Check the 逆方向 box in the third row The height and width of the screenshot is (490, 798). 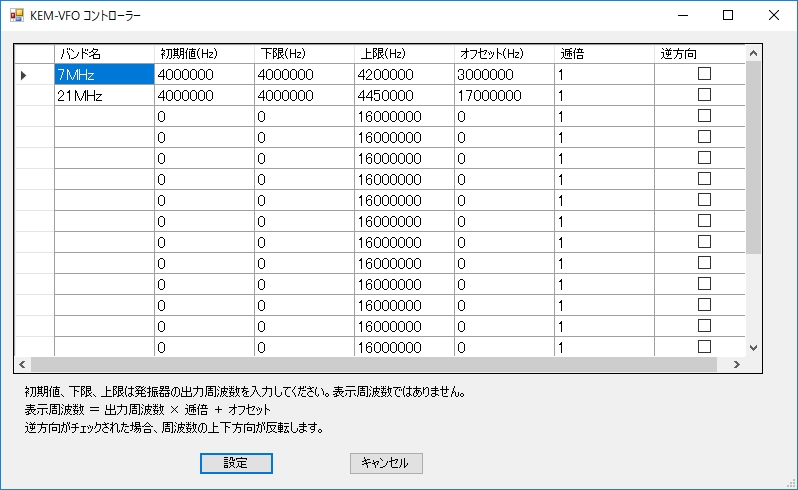(x=704, y=116)
